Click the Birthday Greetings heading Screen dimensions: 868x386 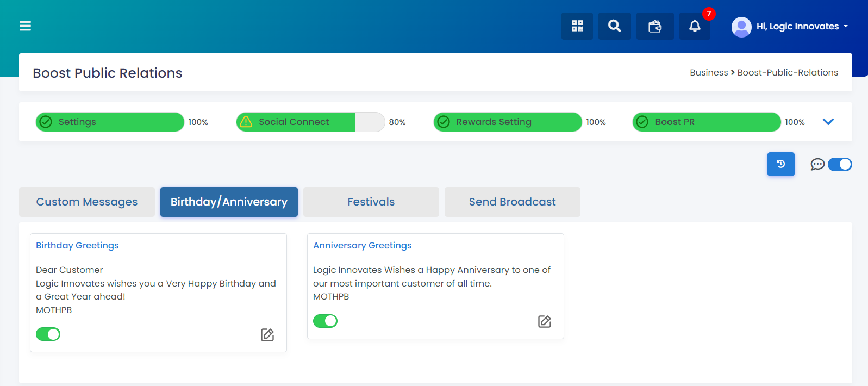(x=77, y=245)
